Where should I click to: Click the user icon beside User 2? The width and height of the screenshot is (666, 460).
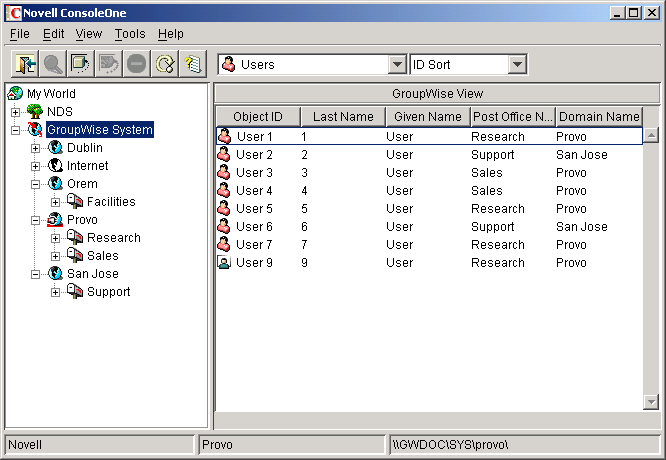(224, 155)
